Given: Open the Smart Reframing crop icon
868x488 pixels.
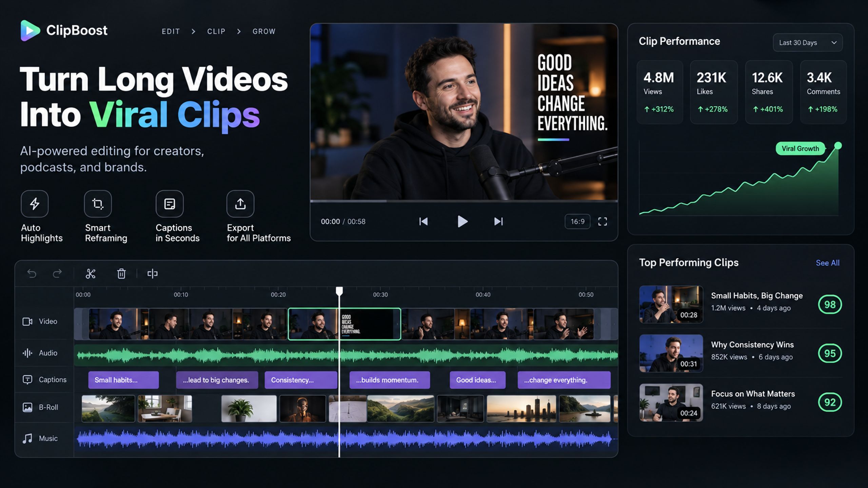Looking at the screenshot, I should click(98, 204).
